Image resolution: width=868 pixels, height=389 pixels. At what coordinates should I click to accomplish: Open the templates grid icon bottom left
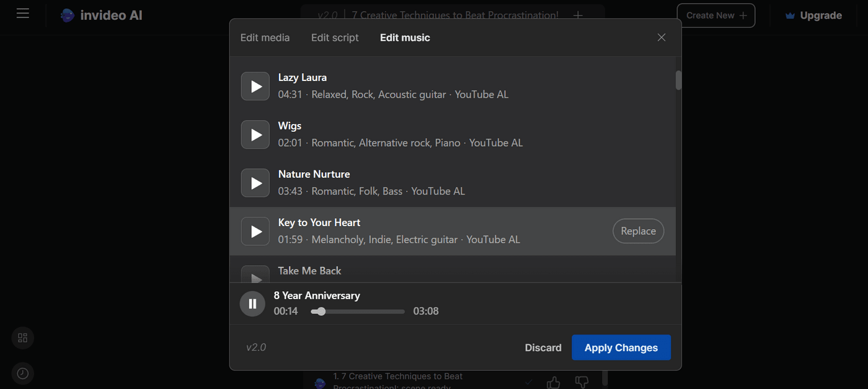point(22,338)
